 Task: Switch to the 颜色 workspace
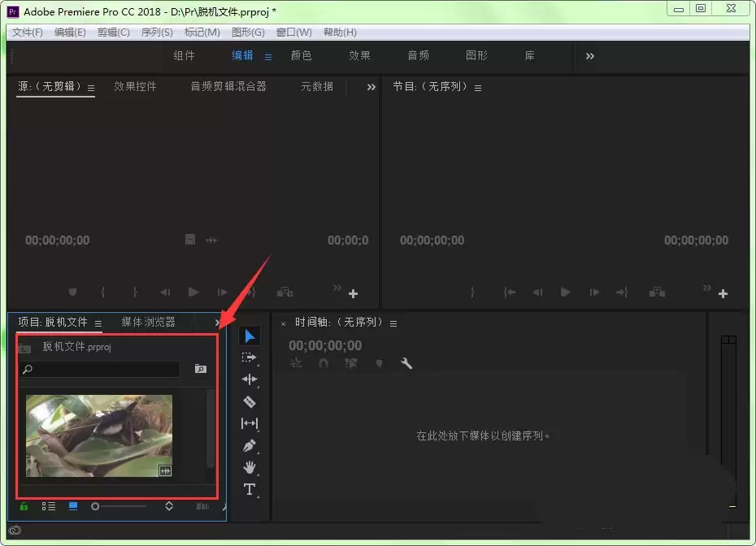click(302, 55)
